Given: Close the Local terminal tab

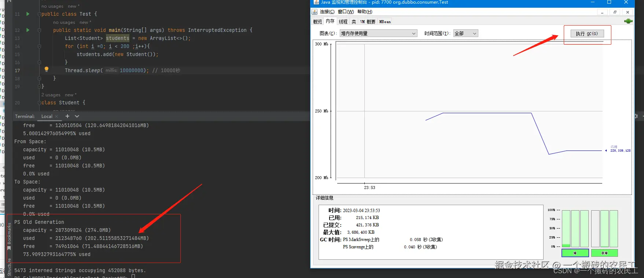Looking at the screenshot, I should (x=57, y=116).
